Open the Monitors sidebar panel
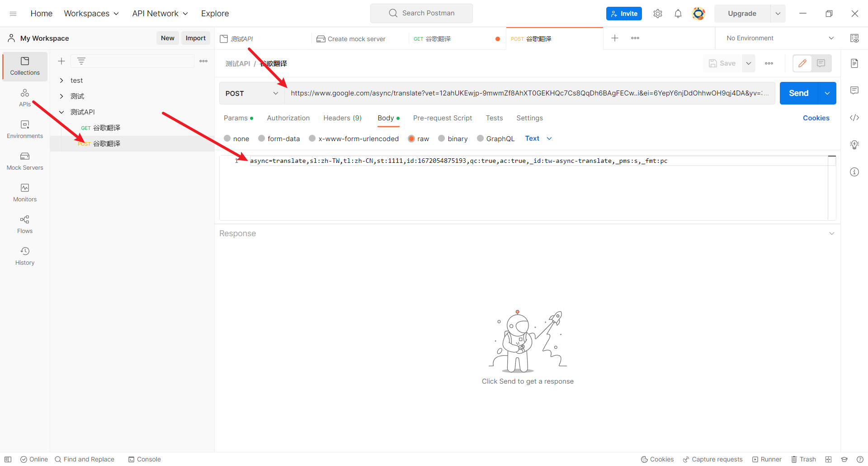Viewport: 868px width, 466px height. 25,193
